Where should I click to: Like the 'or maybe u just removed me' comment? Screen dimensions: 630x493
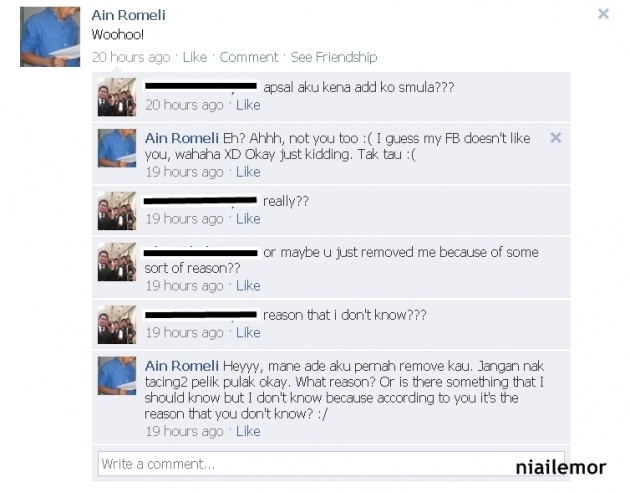coord(248,286)
